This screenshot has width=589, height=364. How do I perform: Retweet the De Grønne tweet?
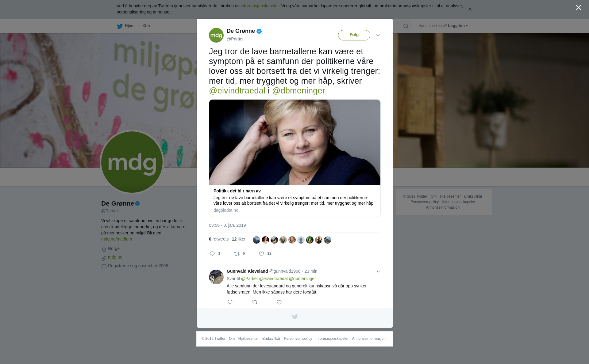[x=237, y=254]
